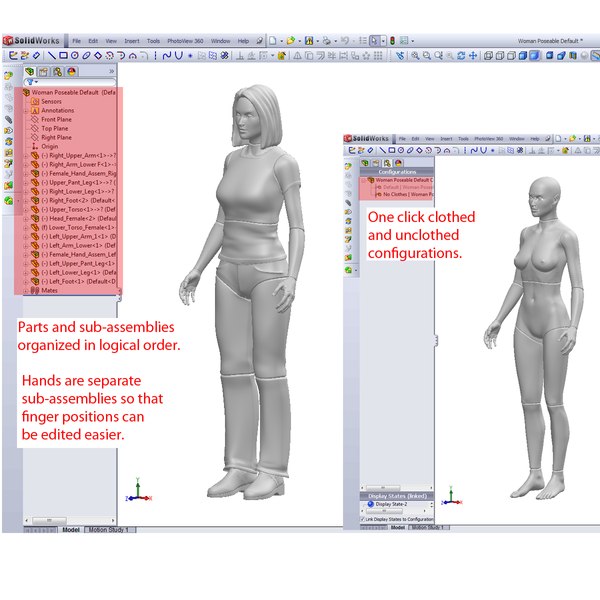
Task: Select Lower_Torso_Female<1> component in tree
Action: click(73, 228)
